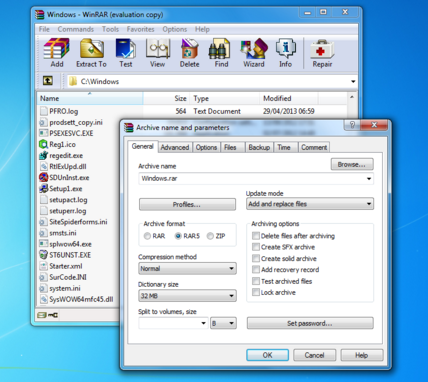Select the PFRO.log file row

[x=192, y=111]
